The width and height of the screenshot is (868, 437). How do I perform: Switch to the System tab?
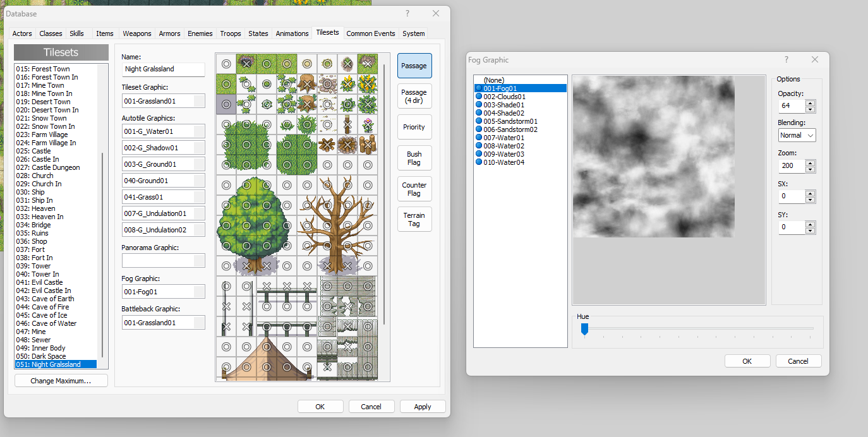pyautogui.click(x=414, y=33)
